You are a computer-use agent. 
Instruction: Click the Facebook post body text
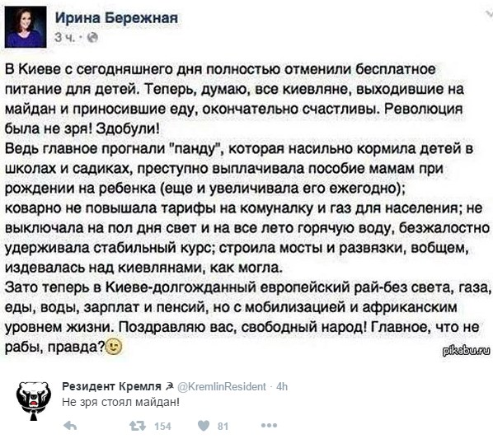pos(247,208)
